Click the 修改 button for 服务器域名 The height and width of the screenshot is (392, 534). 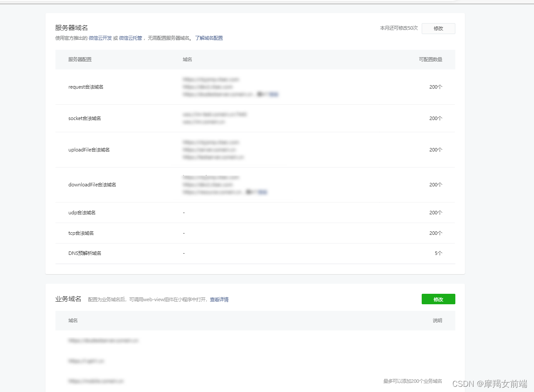coord(438,28)
